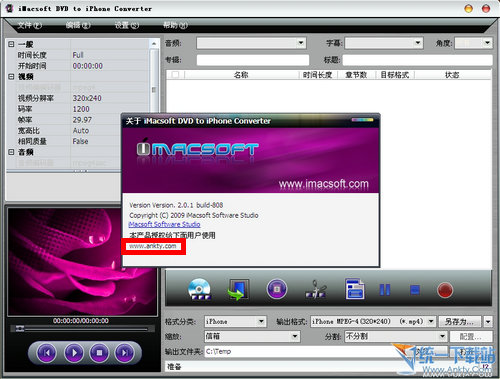This screenshot has height=379, width=500.
Task: Stop the preview playback
Action: (99, 352)
